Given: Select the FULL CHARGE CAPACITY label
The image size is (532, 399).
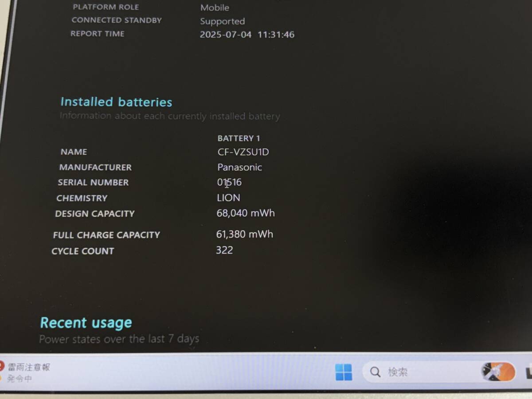Looking at the screenshot, I should tap(106, 235).
